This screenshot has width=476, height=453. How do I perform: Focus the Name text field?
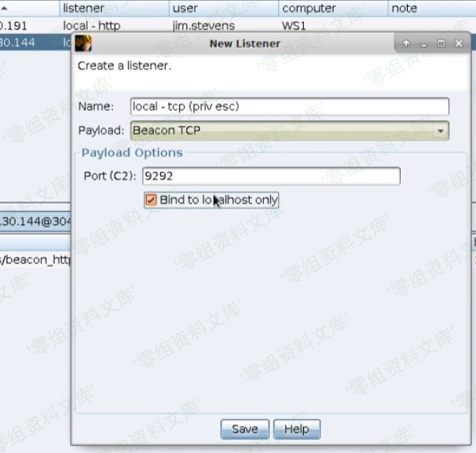[x=289, y=107]
